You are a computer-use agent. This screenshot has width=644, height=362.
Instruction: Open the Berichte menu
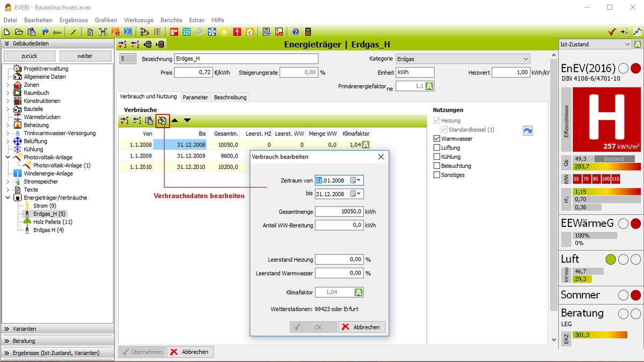(x=171, y=20)
